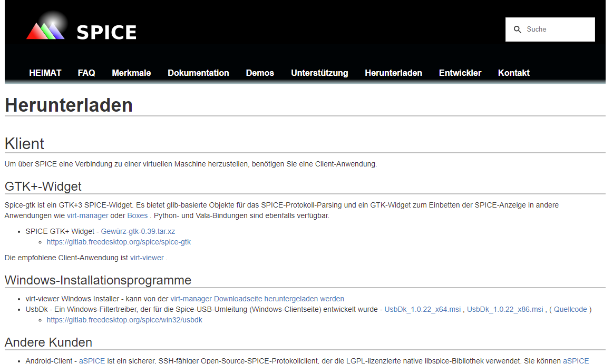Viewport: 613px width, 364px height.
Task: Click the GTK+-Widget heading
Action: 43,186
